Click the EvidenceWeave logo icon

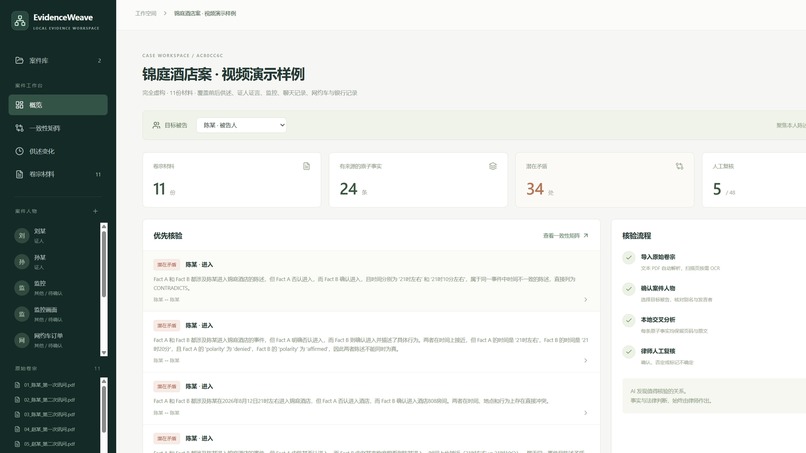pyautogui.click(x=20, y=21)
